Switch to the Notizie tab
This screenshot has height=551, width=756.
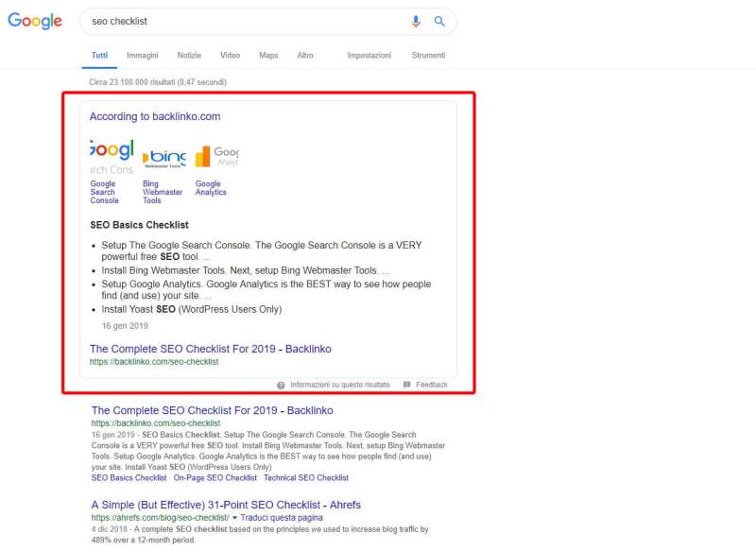pos(189,56)
